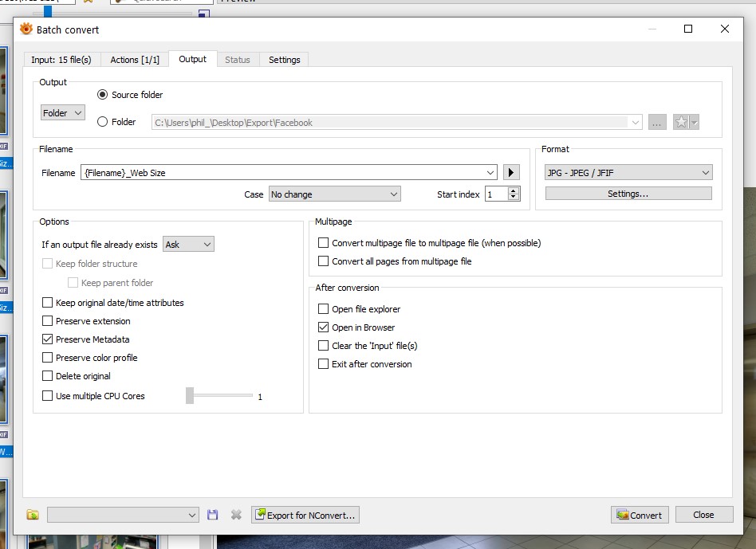Click the filename template arrow button
756x549 pixels.
[x=511, y=172]
